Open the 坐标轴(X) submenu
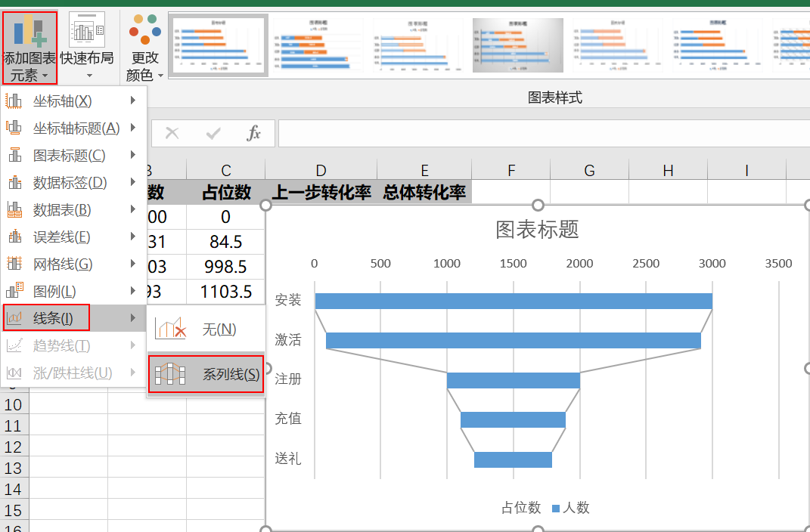 click(x=74, y=101)
